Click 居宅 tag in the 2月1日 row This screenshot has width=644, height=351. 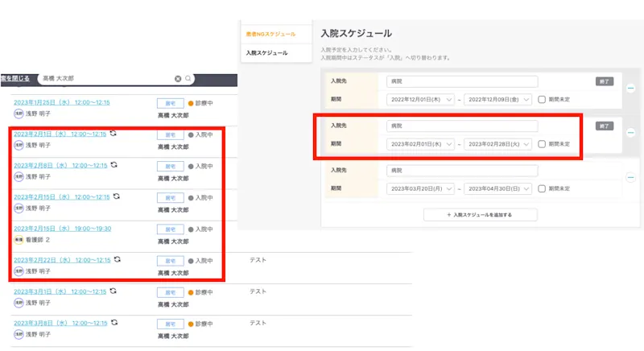(171, 135)
